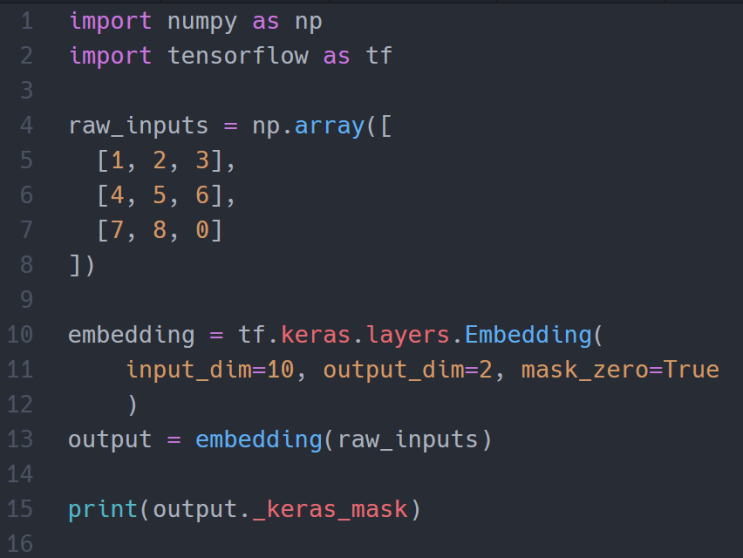Screen dimensions: 743x558
Task: Click 'print' on line 15
Action: click(x=103, y=510)
